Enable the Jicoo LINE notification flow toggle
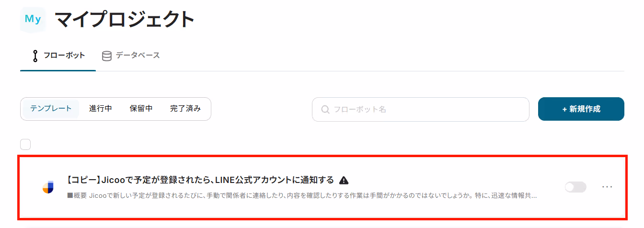The height and width of the screenshot is (228, 644). pos(575,187)
